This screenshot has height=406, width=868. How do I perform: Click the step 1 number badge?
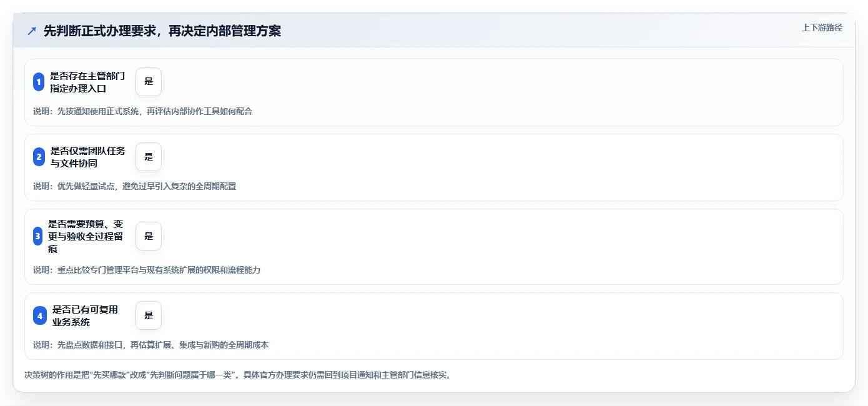pyautogui.click(x=38, y=82)
